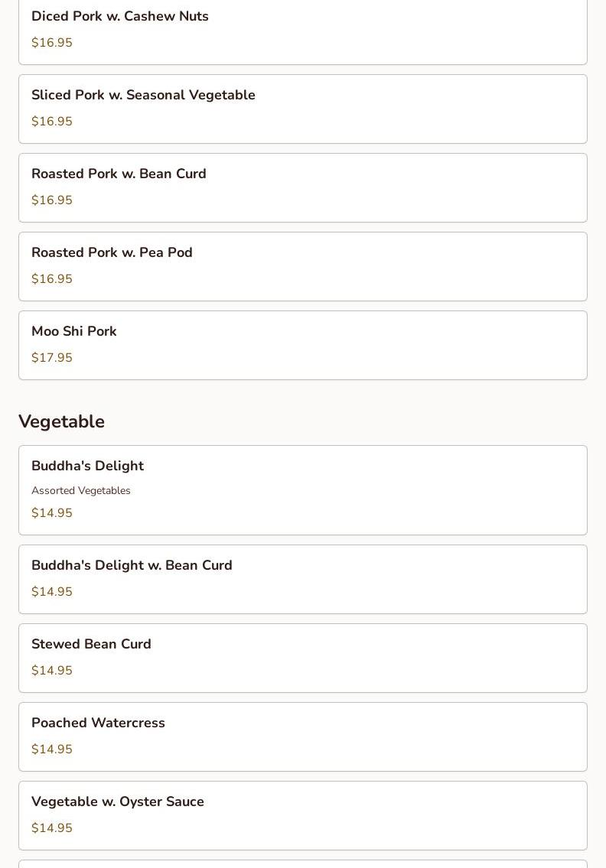Click the $17.95 price under Moo Shi Pork
Viewport: 606px width, 868px height.
point(52,358)
